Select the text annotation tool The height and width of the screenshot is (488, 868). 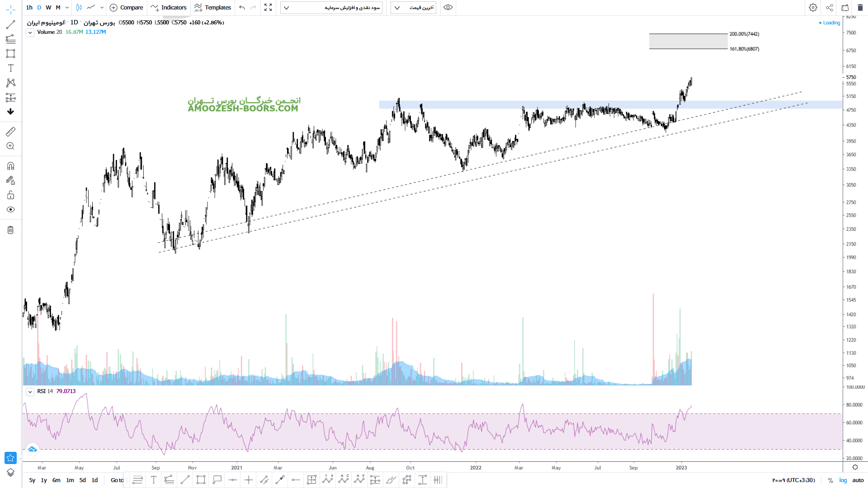pyautogui.click(x=10, y=68)
